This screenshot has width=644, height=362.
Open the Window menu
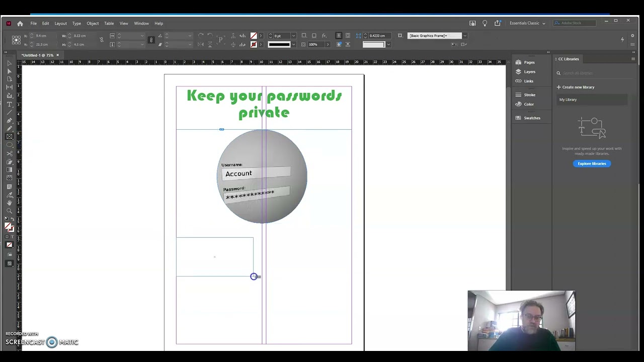(141, 23)
